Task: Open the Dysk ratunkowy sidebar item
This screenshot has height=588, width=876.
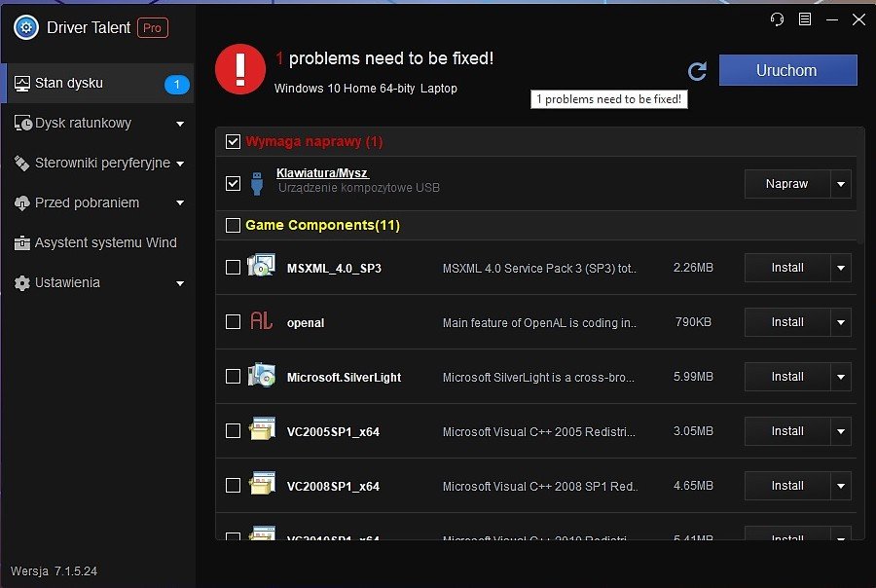Action: click(97, 123)
